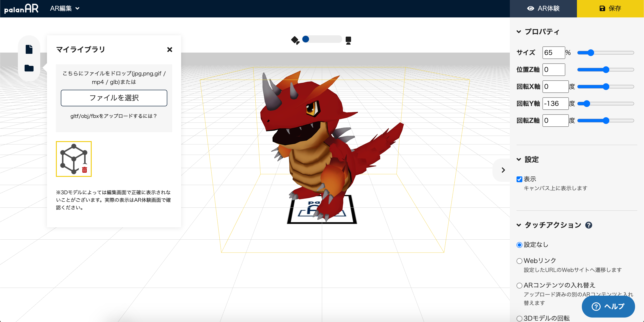The image size is (644, 322).
Task: Adjust the camera angle slider handle
Action: tap(305, 39)
